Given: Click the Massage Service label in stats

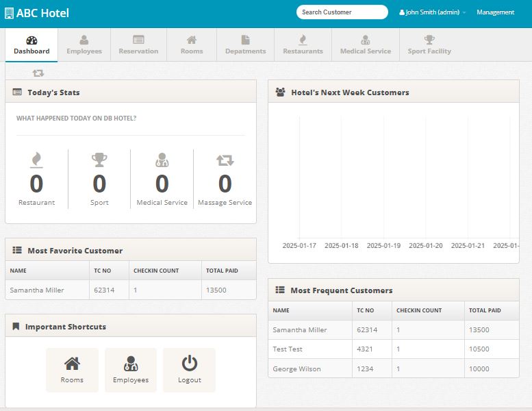Looking at the screenshot, I should point(225,203).
